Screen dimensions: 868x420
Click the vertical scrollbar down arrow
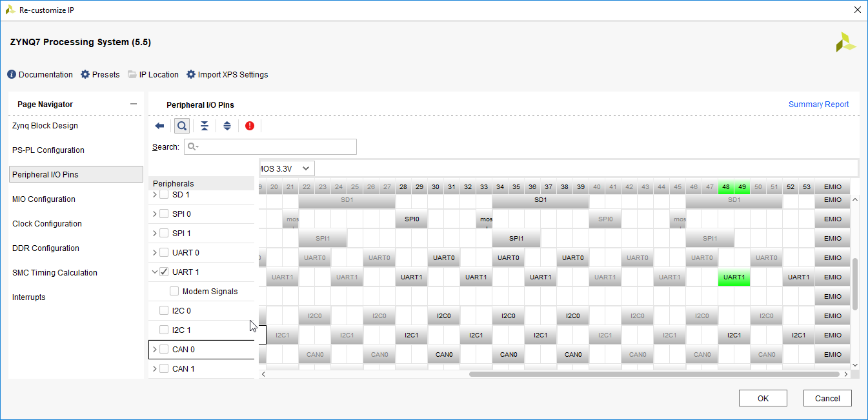click(x=855, y=365)
